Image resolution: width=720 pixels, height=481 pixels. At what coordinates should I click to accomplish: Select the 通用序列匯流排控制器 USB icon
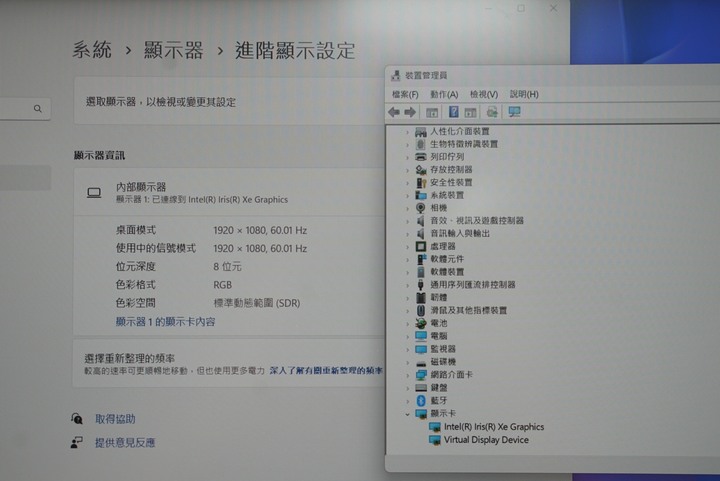click(421, 285)
